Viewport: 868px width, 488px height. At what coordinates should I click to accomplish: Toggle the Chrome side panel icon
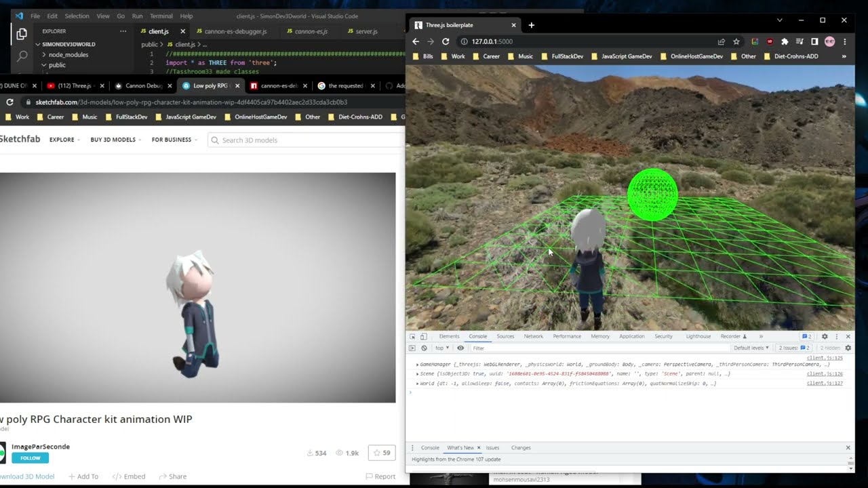click(814, 41)
